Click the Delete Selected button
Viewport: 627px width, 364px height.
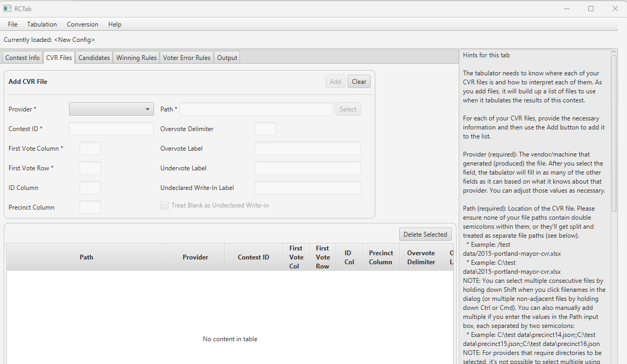(425, 235)
